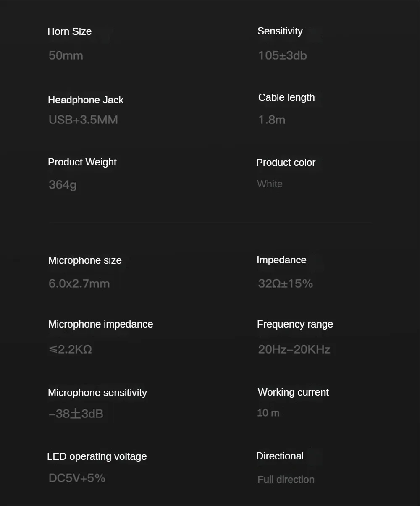Select the 50mm horn size value
This screenshot has width=420, height=506.
pyautogui.click(x=66, y=55)
